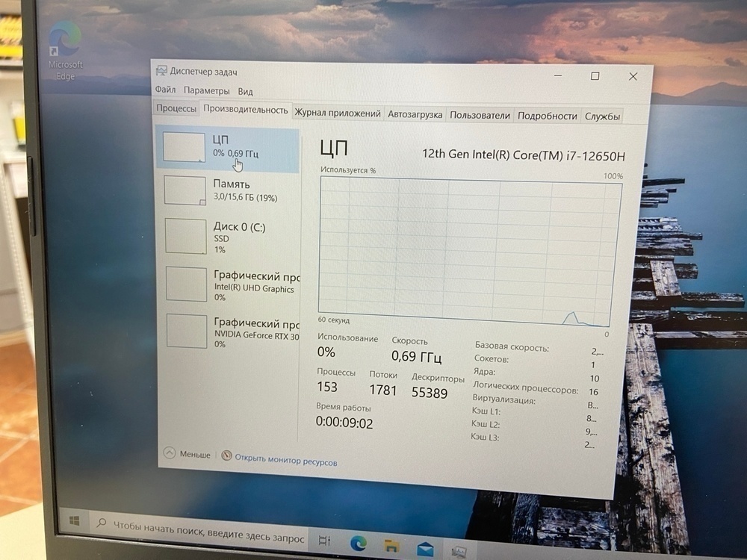Open the Автозагрузка tab
This screenshot has width=747, height=560.
[415, 115]
